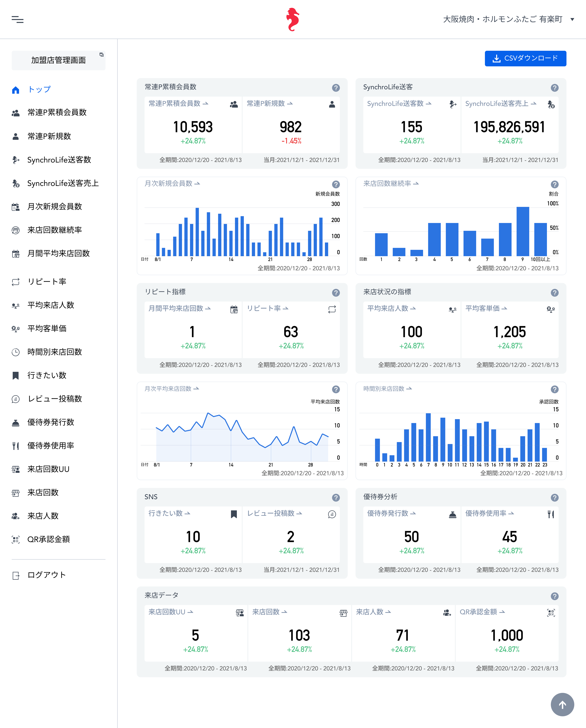This screenshot has height=728, width=586.
Task: Open 月次新規会員数 chart detail link
Action: tap(172, 183)
